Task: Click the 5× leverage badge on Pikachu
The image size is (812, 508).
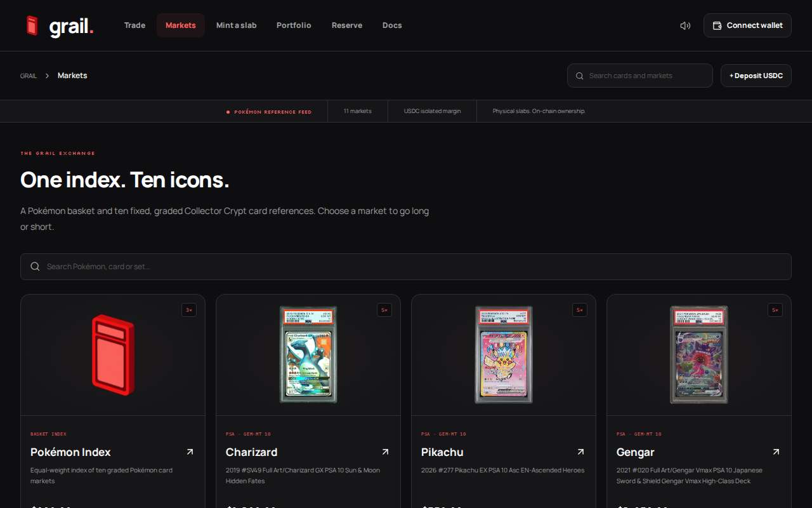Action: click(x=580, y=310)
